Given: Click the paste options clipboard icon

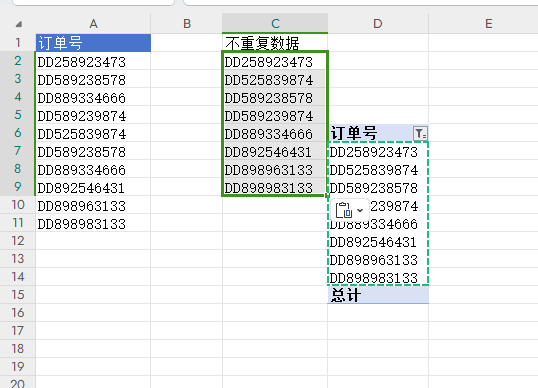Looking at the screenshot, I should [343, 210].
